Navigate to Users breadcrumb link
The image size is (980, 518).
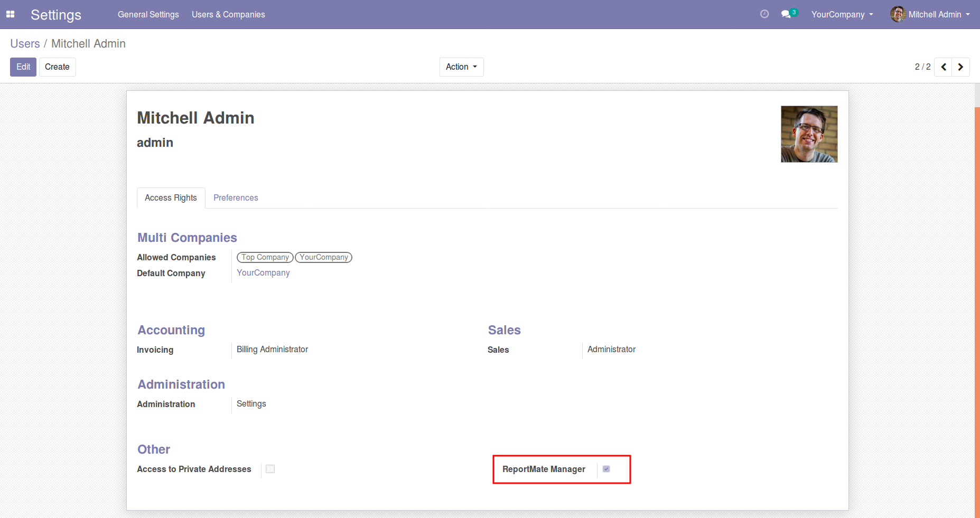tap(25, 44)
